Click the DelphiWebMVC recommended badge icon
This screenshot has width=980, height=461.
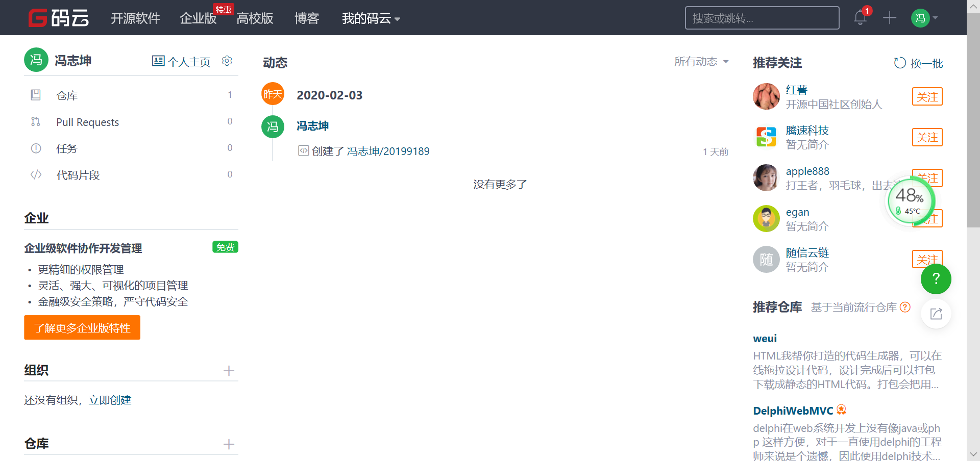pyautogui.click(x=842, y=409)
